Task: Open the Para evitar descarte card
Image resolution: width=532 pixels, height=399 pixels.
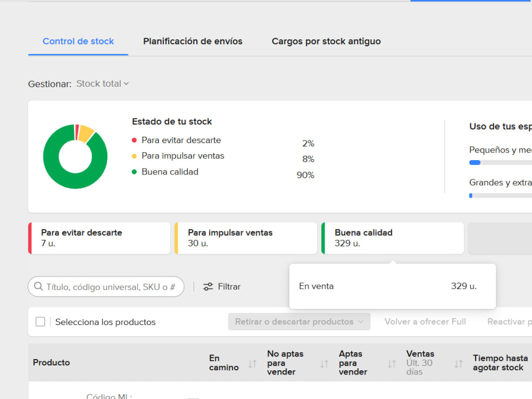Action: (99, 238)
